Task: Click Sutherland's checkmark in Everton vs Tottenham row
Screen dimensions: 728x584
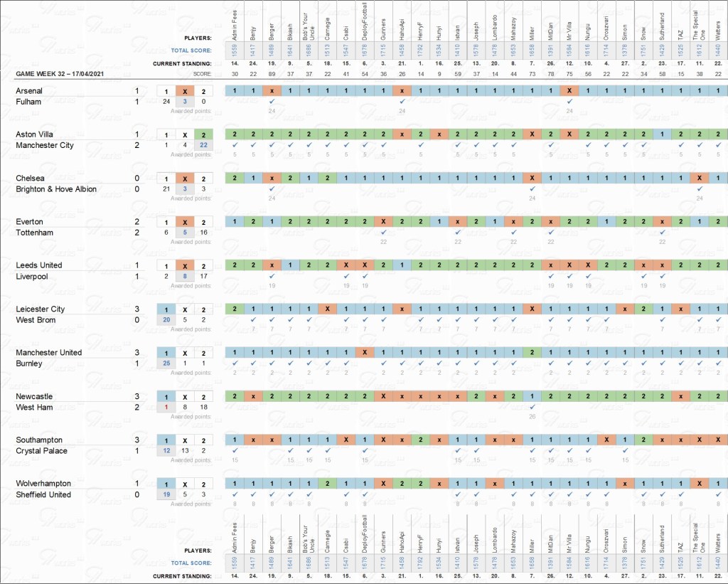Action: tap(662, 233)
